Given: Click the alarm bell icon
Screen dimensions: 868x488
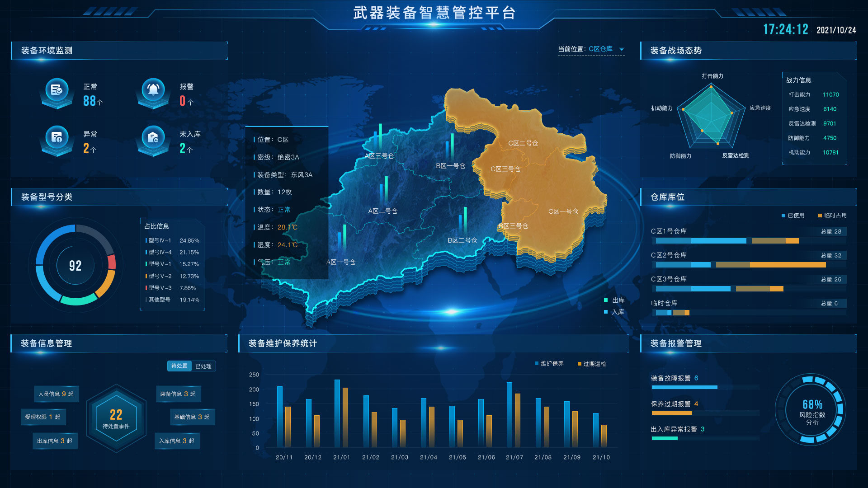Looking at the screenshot, I should point(153,90).
